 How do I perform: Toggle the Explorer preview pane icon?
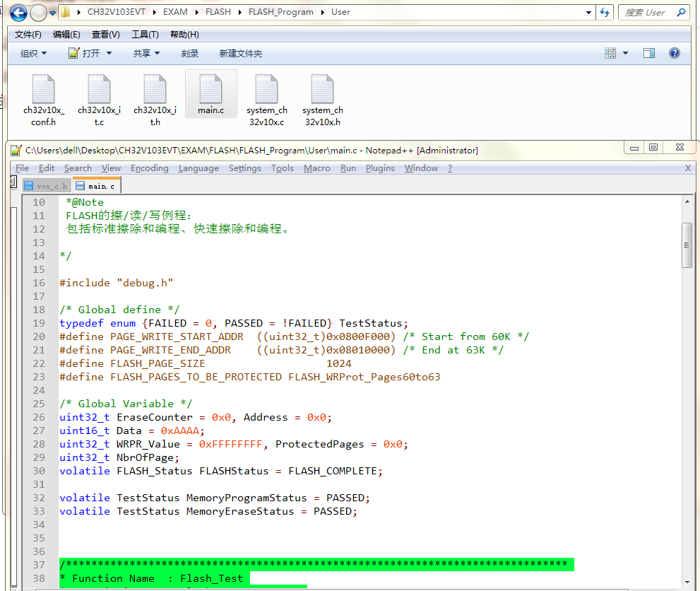(648, 53)
